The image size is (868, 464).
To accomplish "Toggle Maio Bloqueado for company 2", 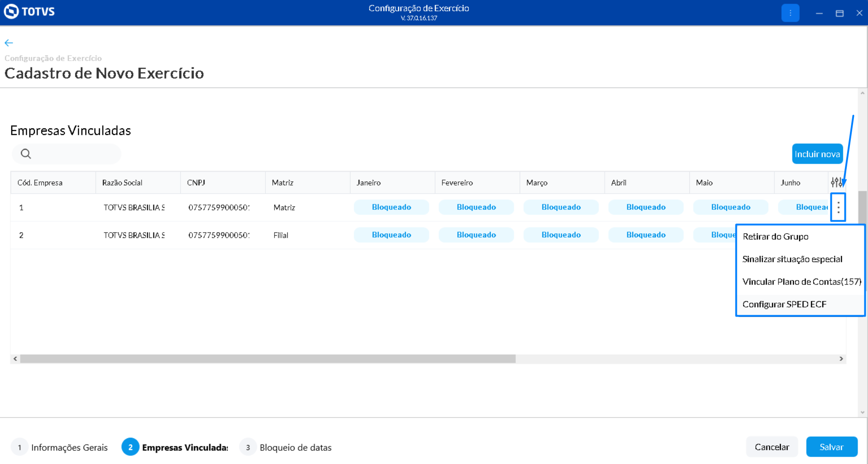I will (x=715, y=235).
